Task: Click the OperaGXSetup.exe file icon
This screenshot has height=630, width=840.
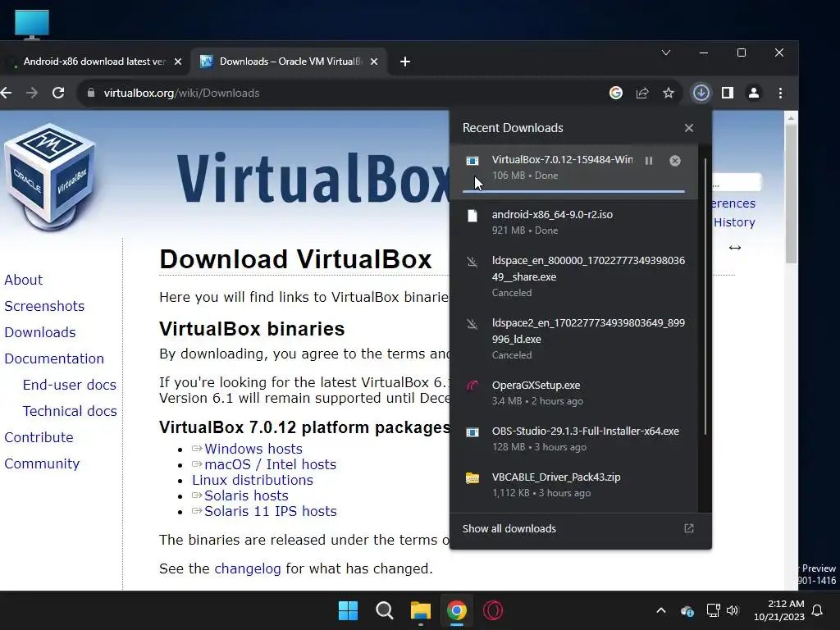Action: point(472,386)
